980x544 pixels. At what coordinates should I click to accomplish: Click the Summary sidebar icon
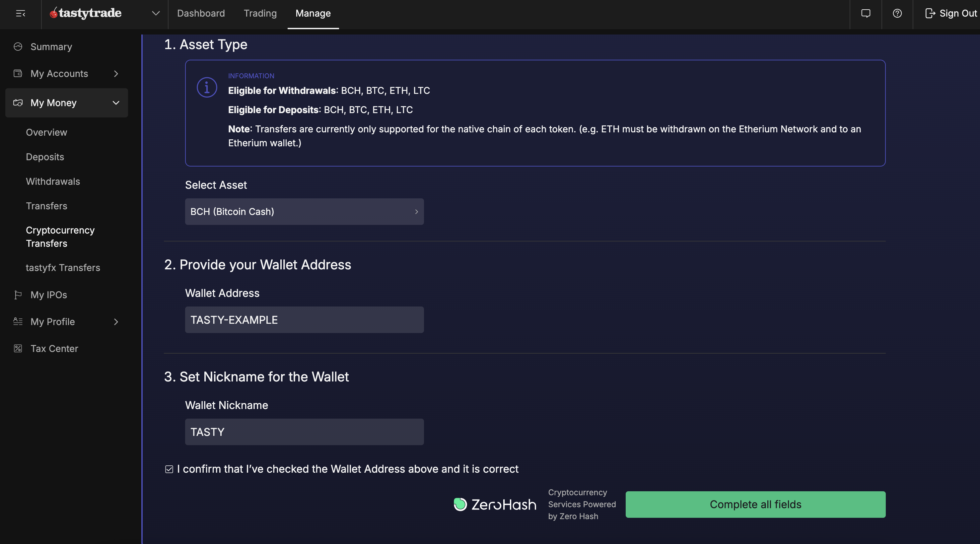click(x=18, y=47)
